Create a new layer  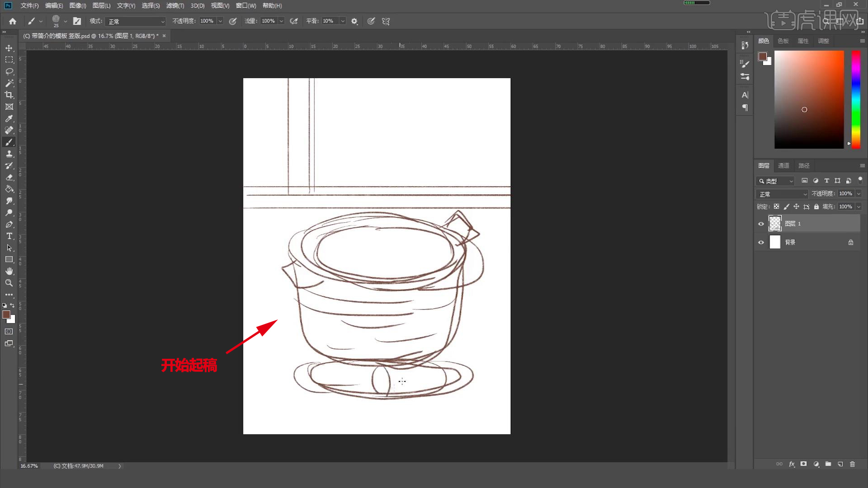840,464
